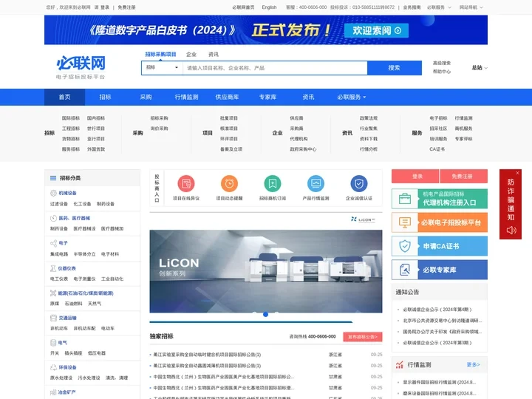This screenshot has width=532, height=399.
Task: Click 过滤设备 under 机械设备
Action: (59, 204)
